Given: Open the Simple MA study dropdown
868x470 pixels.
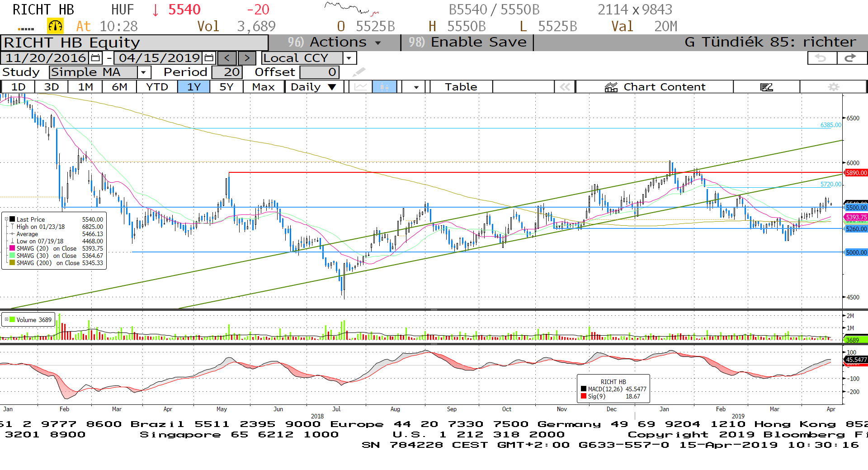Looking at the screenshot, I should click(x=144, y=72).
